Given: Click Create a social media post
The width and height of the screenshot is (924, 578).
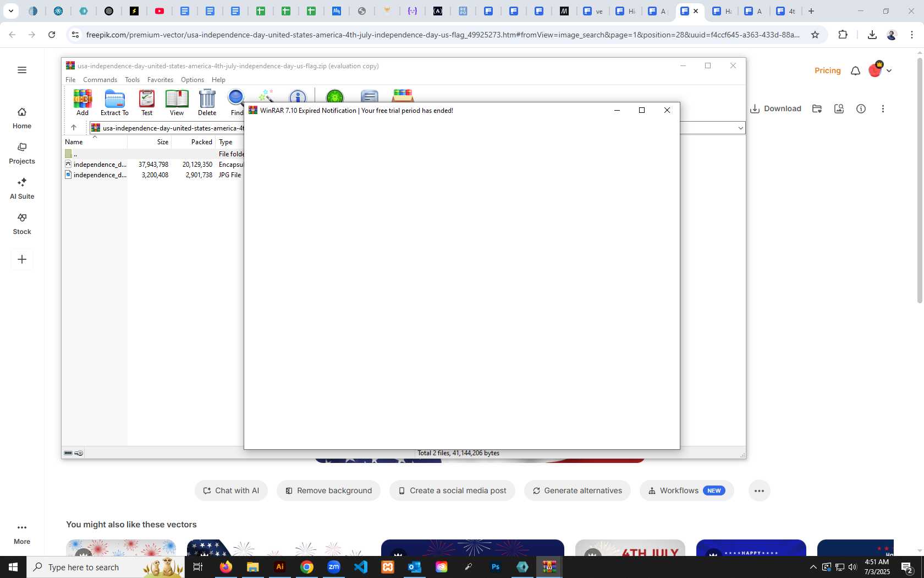Looking at the screenshot, I should tap(452, 490).
